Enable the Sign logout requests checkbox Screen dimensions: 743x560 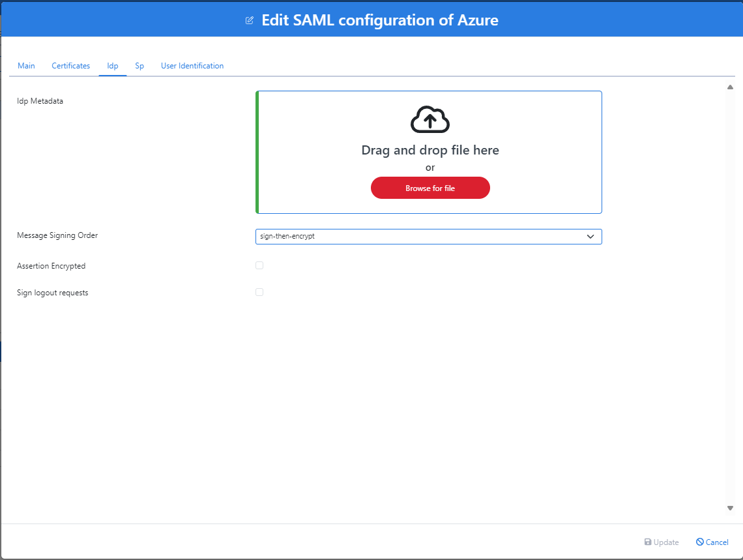(259, 292)
